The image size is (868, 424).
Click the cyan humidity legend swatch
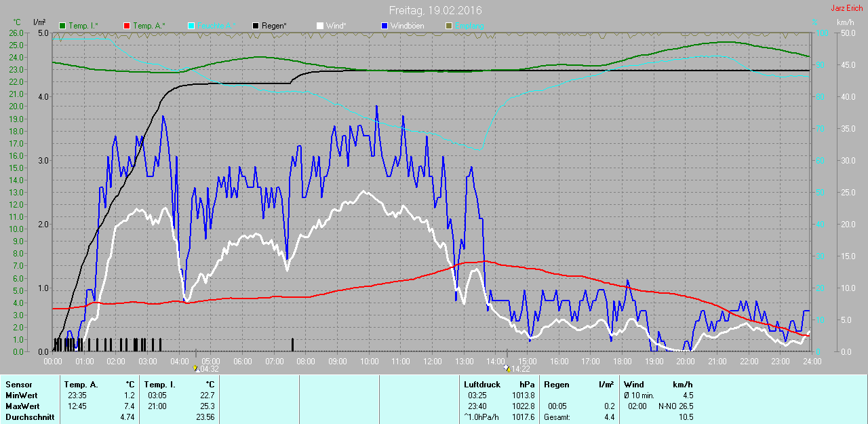191,26
